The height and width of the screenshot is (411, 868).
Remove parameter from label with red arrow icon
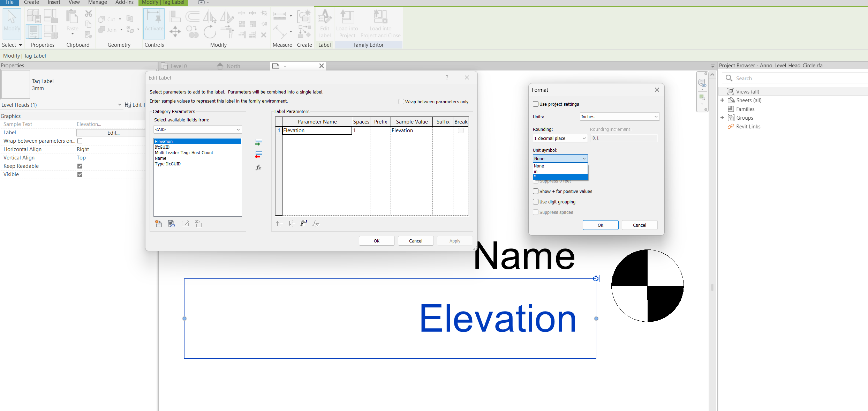tap(258, 155)
